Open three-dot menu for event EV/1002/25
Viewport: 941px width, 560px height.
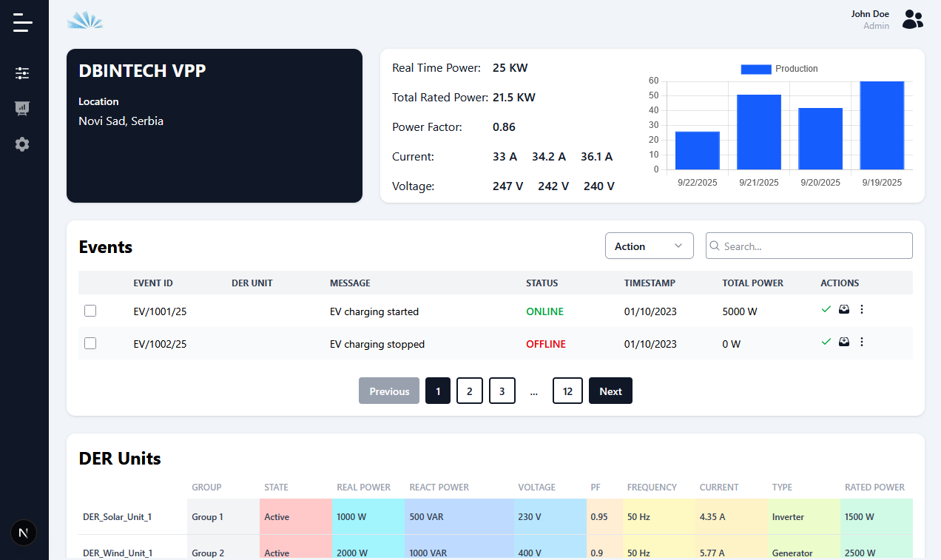(861, 342)
